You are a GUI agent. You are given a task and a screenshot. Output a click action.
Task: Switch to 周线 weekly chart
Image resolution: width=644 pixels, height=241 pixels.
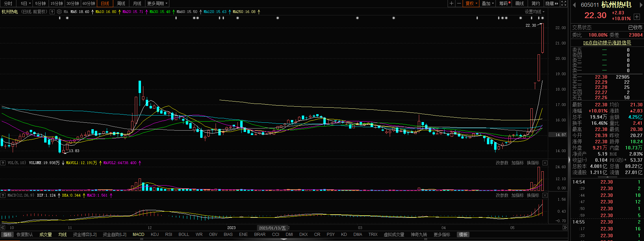[121, 3]
